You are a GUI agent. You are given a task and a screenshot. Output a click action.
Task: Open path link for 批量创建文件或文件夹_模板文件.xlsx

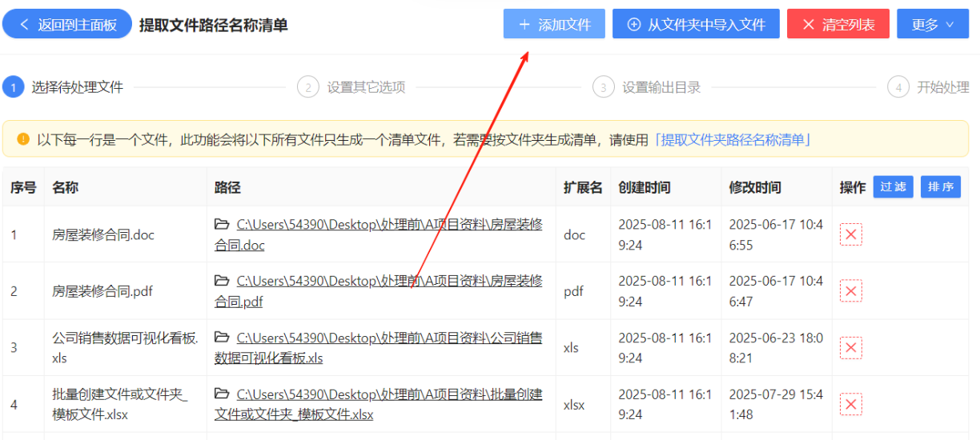pyautogui.click(x=379, y=405)
